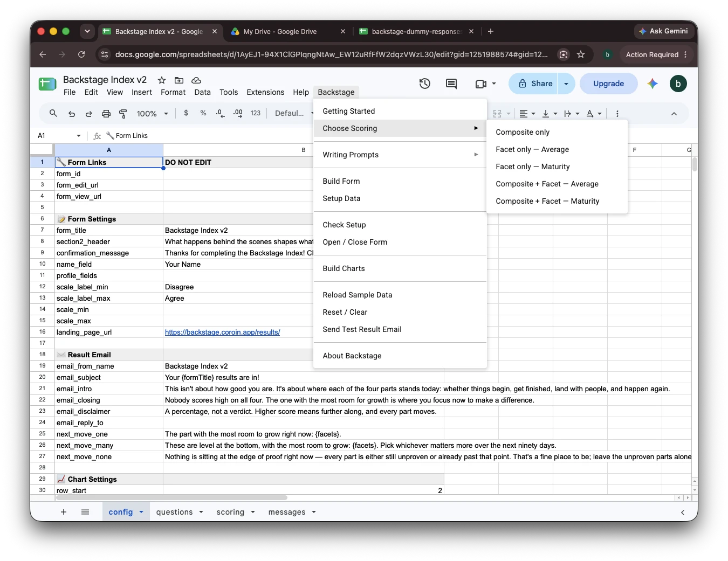Add a new sheet with plus icon
Viewport: 728px width, 561px height.
click(x=64, y=512)
